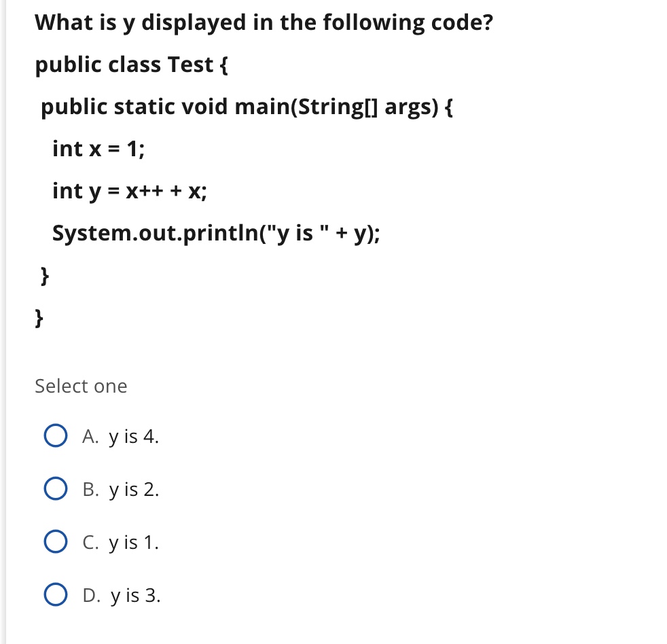667x644 pixels.
Task: Click the 'int x = 1;' code line
Action: click(98, 149)
